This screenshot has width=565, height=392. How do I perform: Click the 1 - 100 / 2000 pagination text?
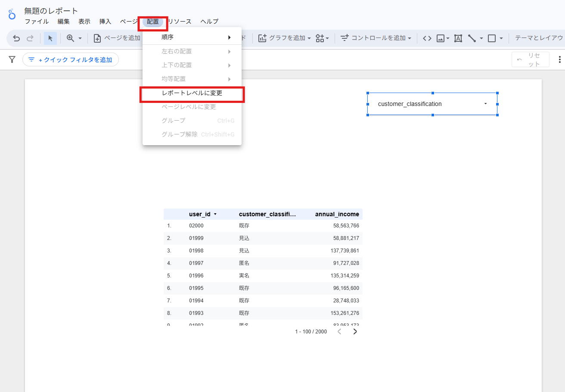point(311,332)
